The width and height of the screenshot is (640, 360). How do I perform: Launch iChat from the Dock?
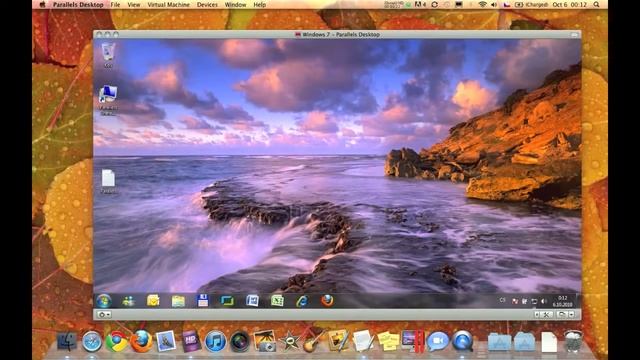pos(438,342)
